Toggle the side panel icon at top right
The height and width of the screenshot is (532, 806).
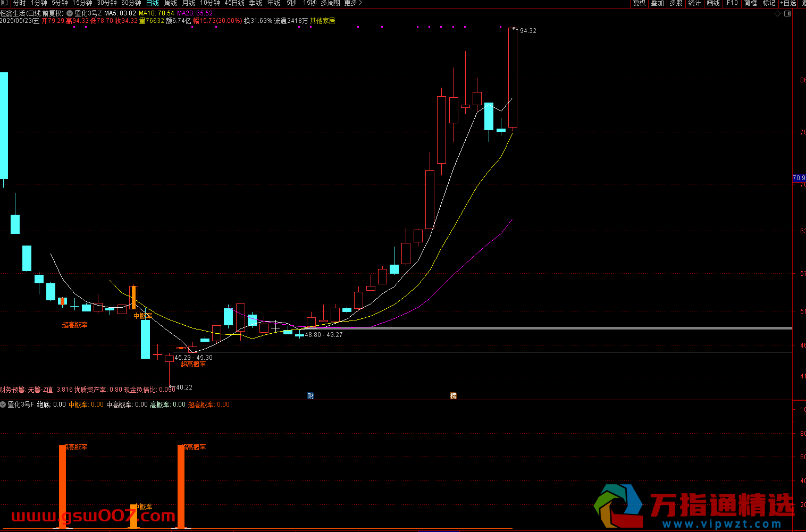788,14
